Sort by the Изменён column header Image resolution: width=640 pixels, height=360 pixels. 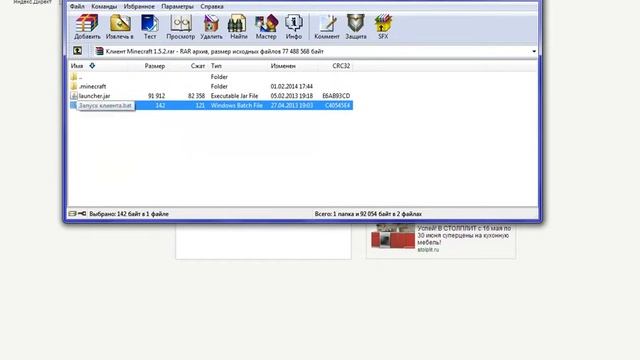tap(283, 66)
